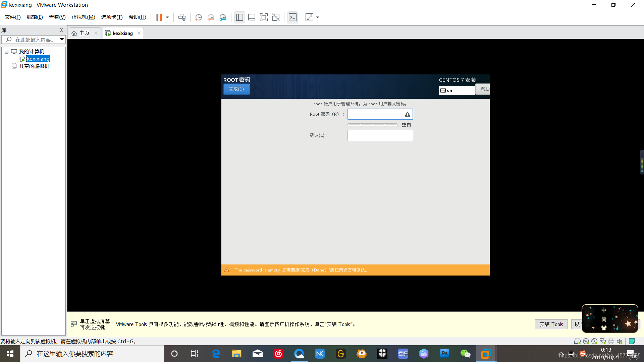
Task: Select 共享的虚拟机 in the library tree
Action: pyautogui.click(x=34, y=66)
